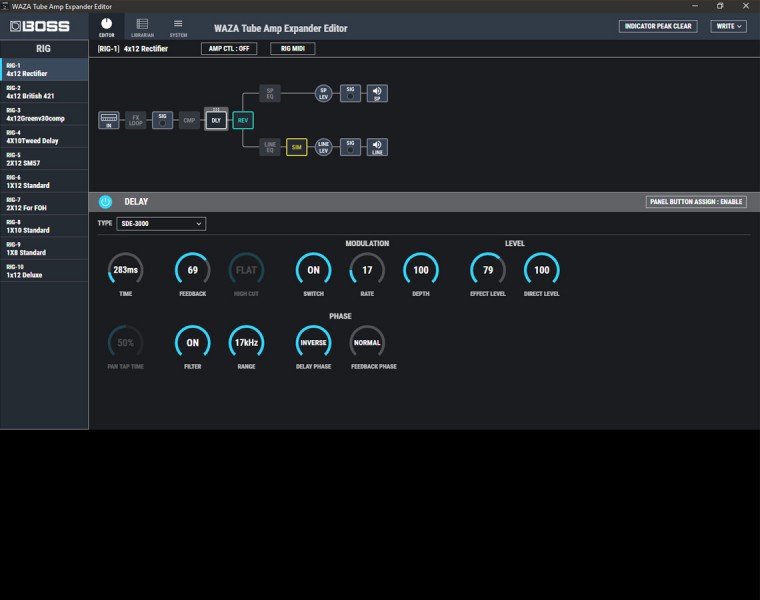Select the LINE EQ block
Image resolution: width=760 pixels, height=600 pixels.
[x=270, y=147]
